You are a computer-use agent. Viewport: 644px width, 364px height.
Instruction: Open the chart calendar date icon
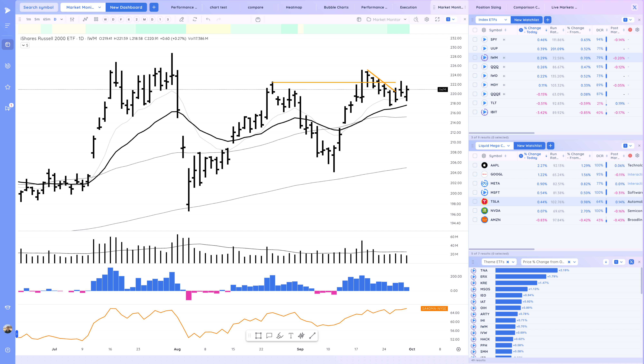click(258, 19)
